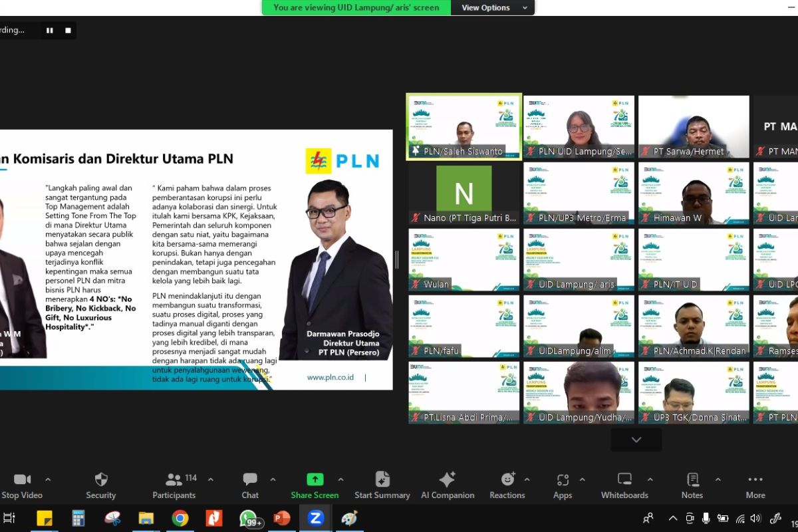Viewport: 798px width, 532px height.
Task: Expand the chevron next to Share Screen
Action: pyautogui.click(x=341, y=479)
